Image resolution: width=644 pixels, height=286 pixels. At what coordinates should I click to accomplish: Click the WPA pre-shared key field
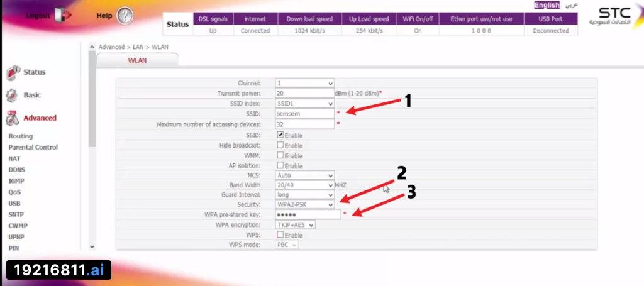[308, 215]
